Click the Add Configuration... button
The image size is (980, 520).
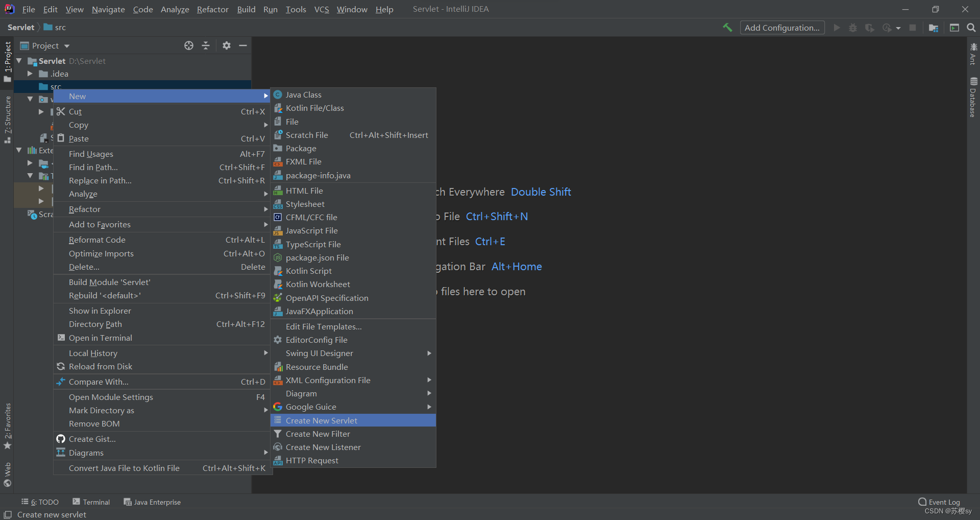[782, 28]
